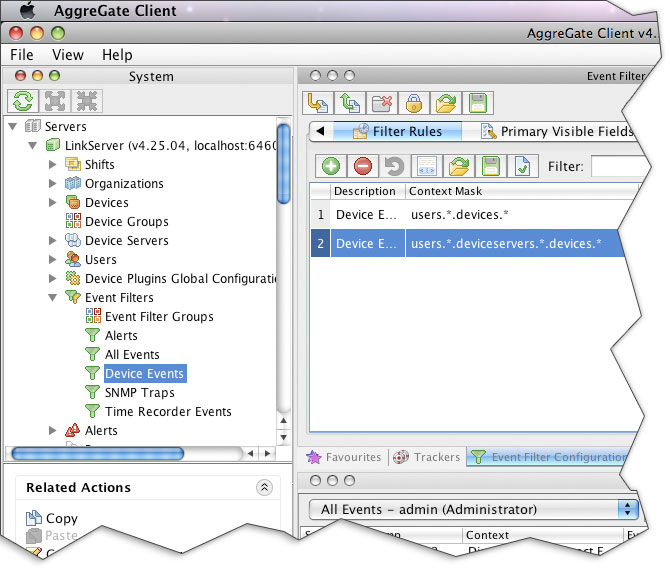Screen dimensions: 670x579
Task: Expand the Device Servers node
Action: pos(52,241)
